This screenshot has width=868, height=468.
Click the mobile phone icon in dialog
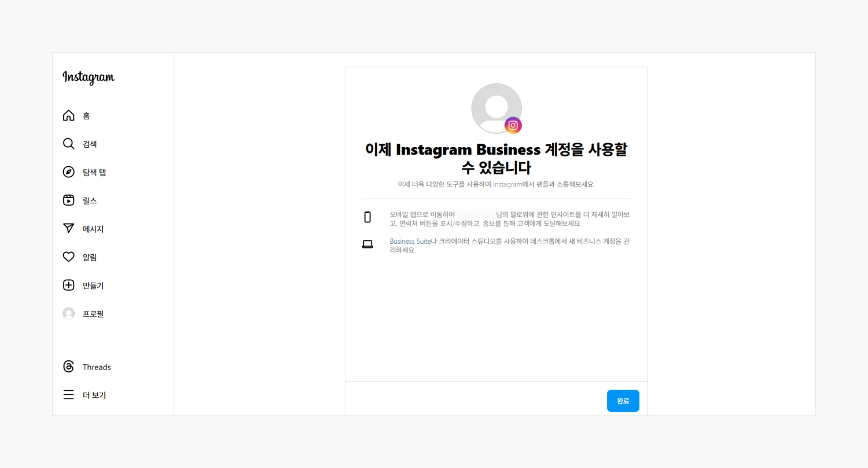pyautogui.click(x=367, y=217)
